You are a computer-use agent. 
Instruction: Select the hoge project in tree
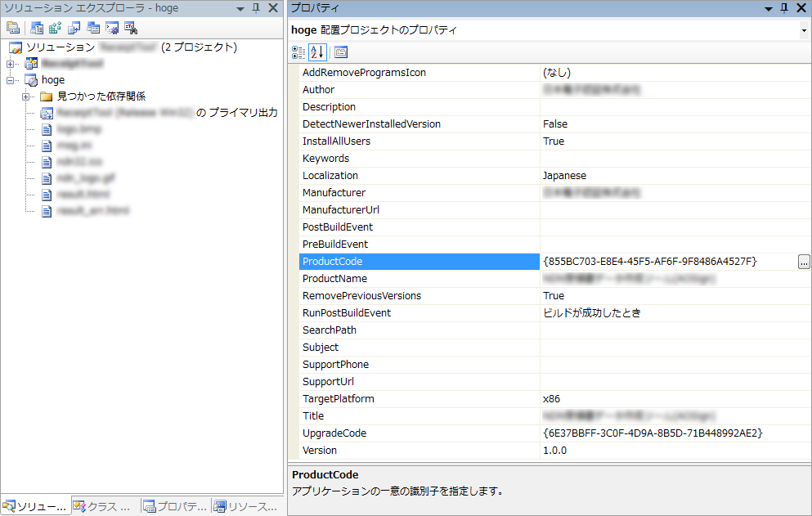click(52, 80)
